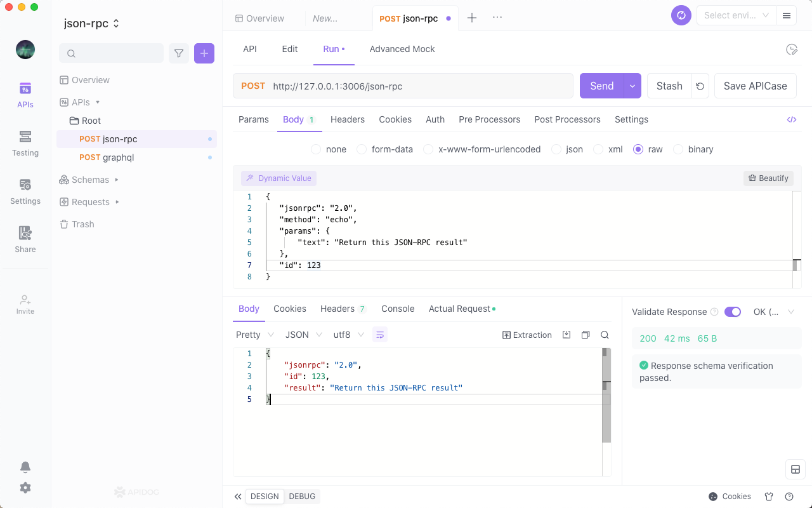
Task: Switch to the Edit tab
Action: 290,49
